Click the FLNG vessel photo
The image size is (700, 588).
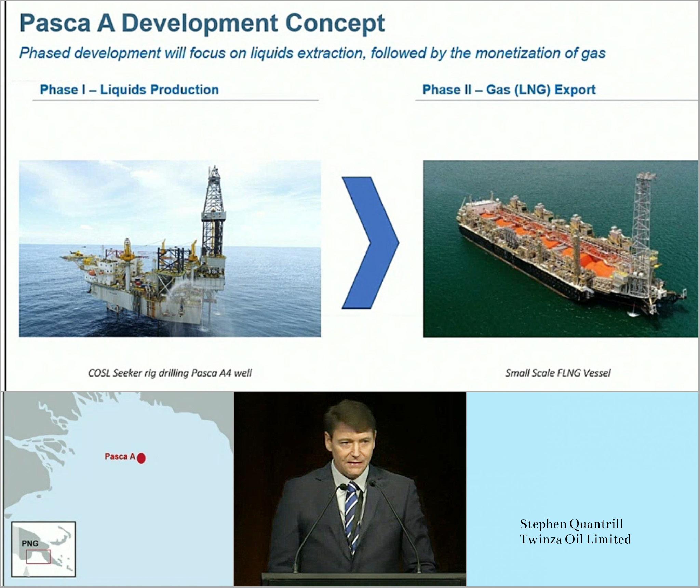[561, 248]
